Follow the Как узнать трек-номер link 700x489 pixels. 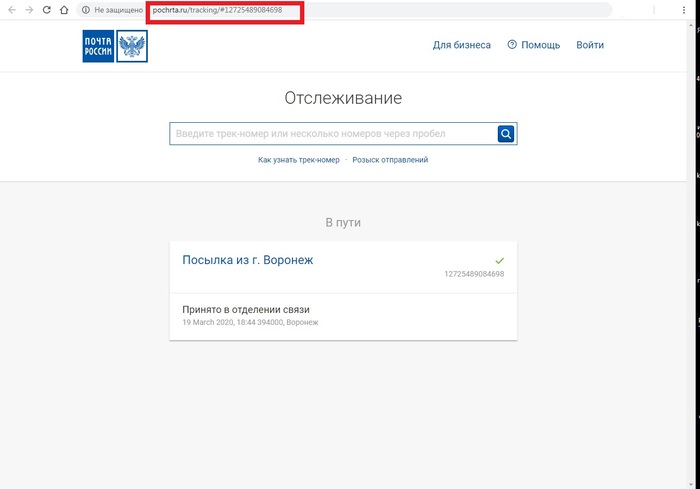tap(298, 160)
